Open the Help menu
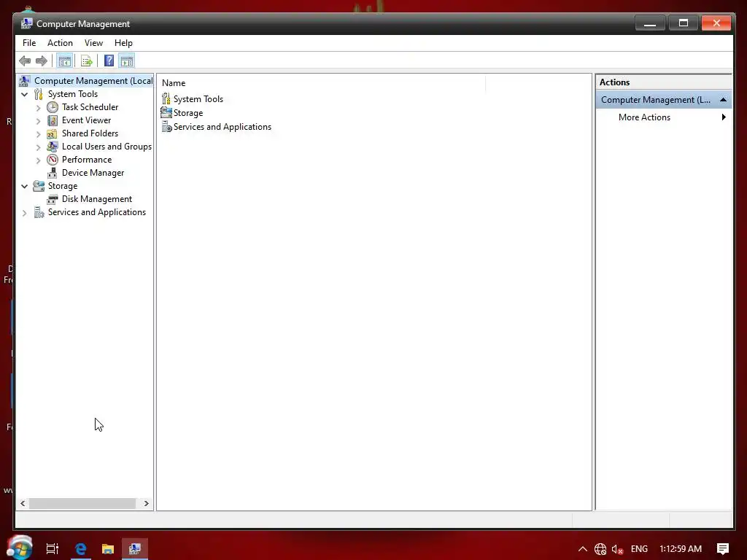 coord(123,43)
